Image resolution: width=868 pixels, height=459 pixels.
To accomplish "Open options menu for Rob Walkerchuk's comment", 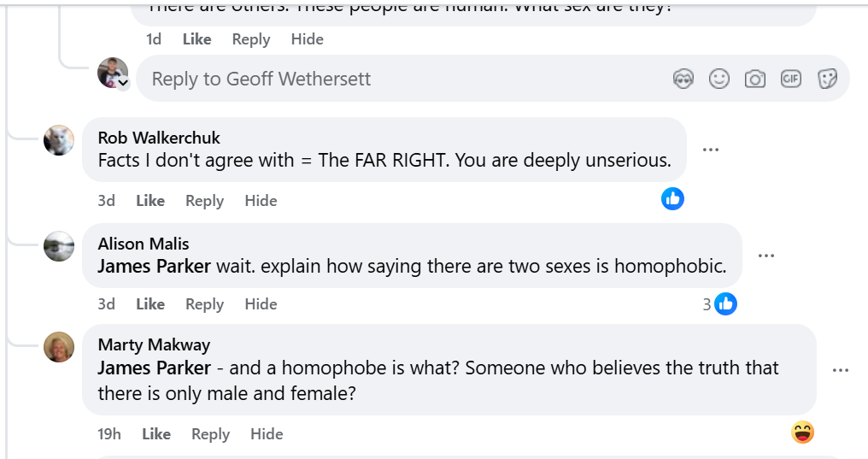I will (x=711, y=150).
